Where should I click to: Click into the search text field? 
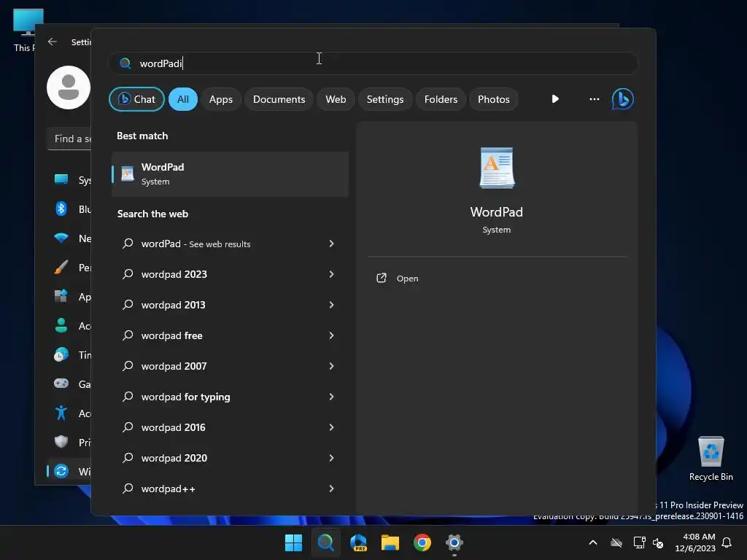pos(373,63)
